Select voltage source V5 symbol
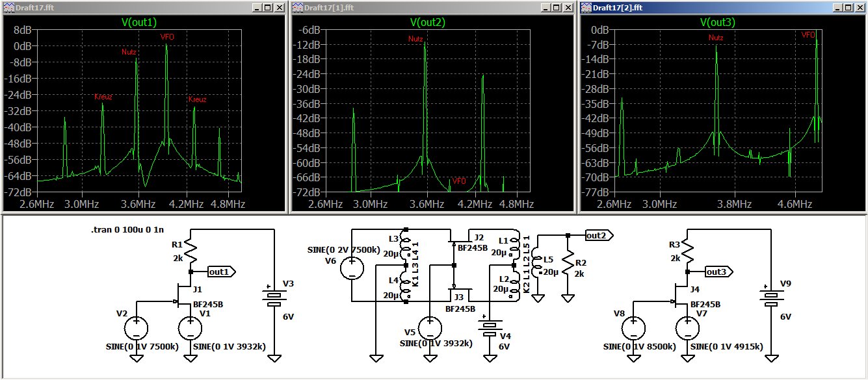Screen dimensions: 868x380 coord(429,329)
